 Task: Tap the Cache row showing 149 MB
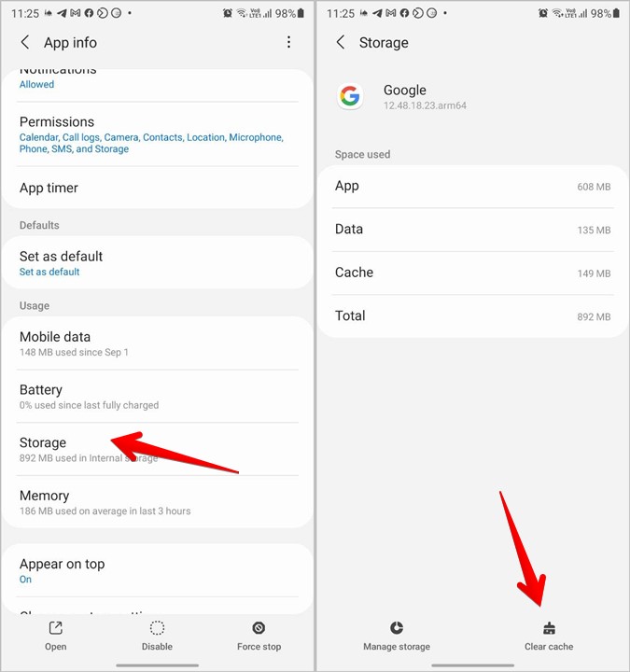(472, 273)
